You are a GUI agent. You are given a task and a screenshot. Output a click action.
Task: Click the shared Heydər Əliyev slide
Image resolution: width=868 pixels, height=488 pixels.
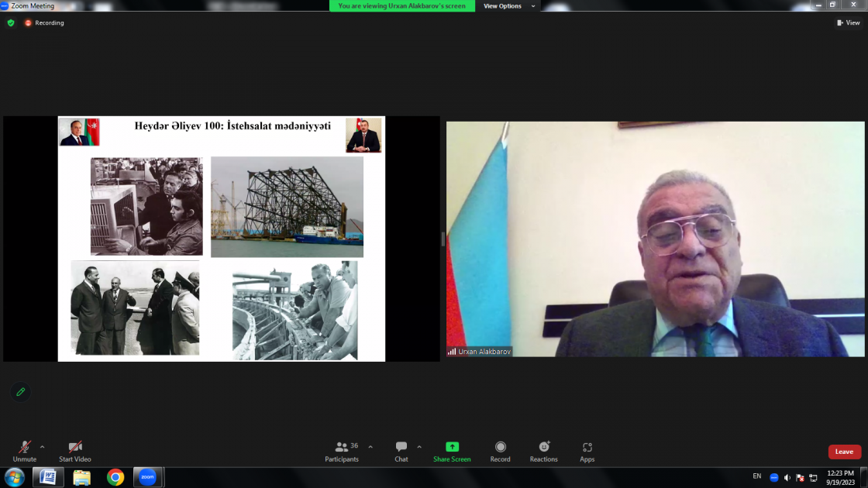222,239
